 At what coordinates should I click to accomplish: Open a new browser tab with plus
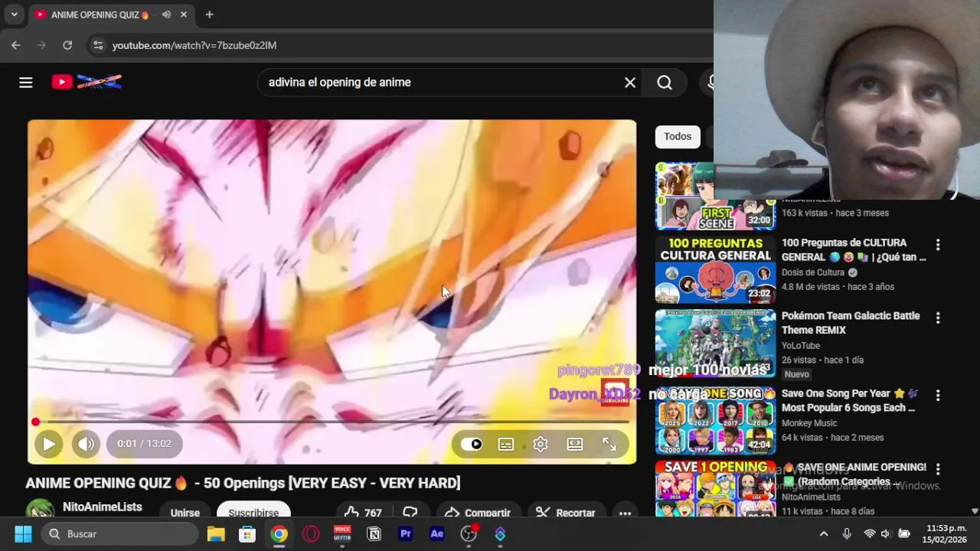(x=209, y=15)
